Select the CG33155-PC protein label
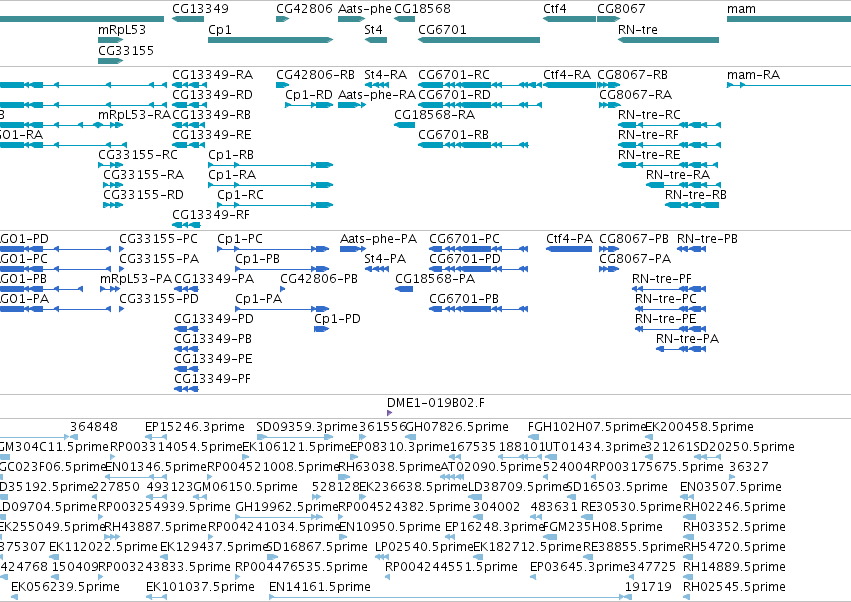851x602 pixels. tap(158, 239)
